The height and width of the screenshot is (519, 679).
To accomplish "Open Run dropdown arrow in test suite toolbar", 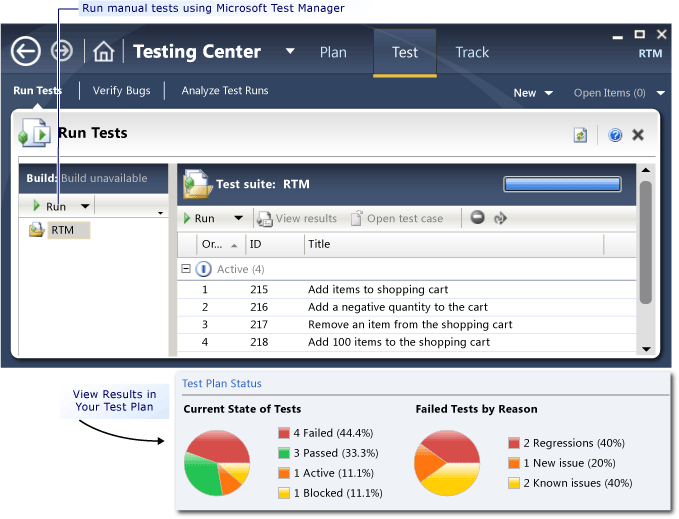I will click(238, 218).
